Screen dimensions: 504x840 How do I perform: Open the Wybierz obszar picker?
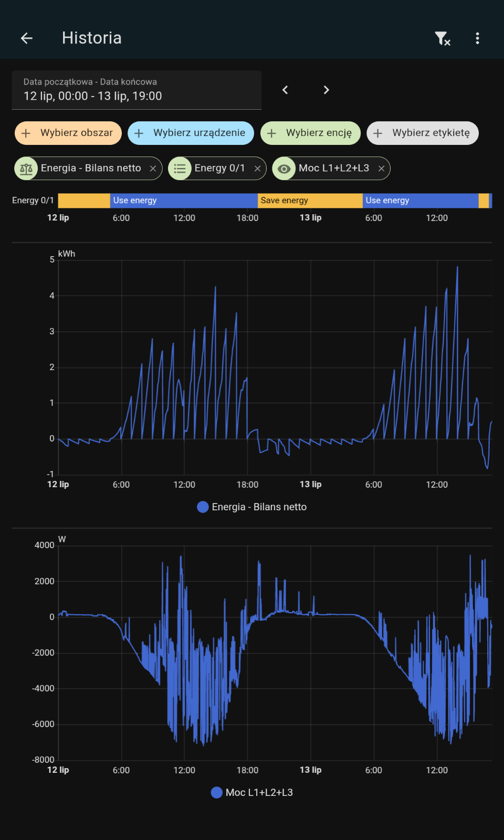[x=68, y=133]
